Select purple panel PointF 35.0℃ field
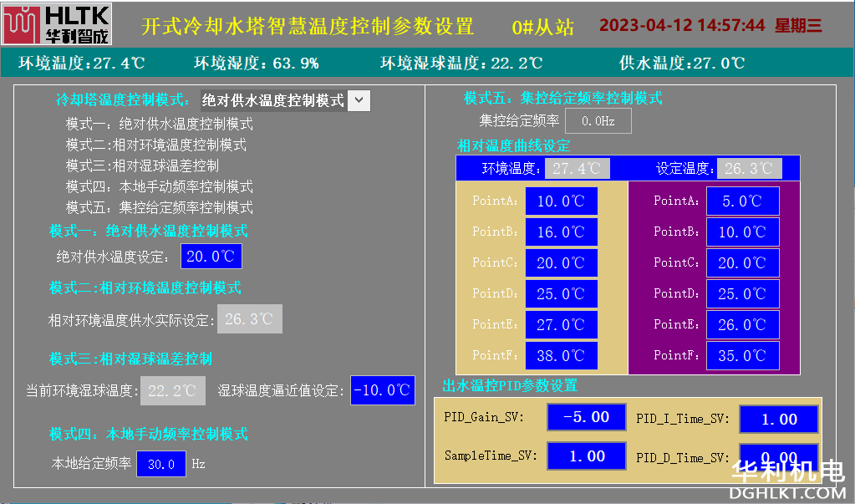Viewport: 855px width, 504px height. 742,355
